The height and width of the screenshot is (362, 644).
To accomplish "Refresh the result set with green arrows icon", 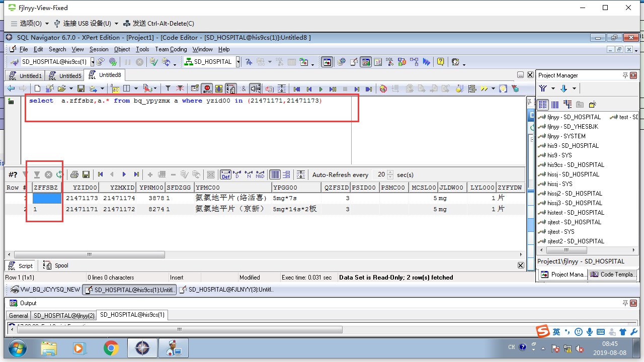I will pyautogui.click(x=60, y=174).
